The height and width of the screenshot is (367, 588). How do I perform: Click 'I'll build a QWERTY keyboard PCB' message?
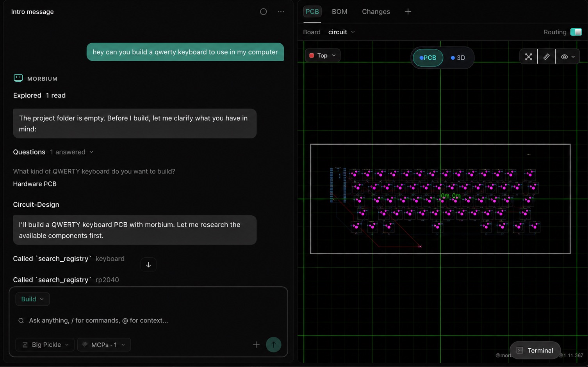pyautogui.click(x=135, y=230)
